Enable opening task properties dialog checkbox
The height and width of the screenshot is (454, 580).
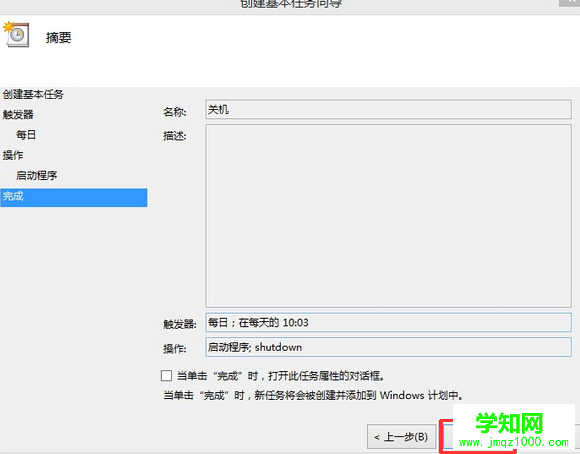coord(166,376)
